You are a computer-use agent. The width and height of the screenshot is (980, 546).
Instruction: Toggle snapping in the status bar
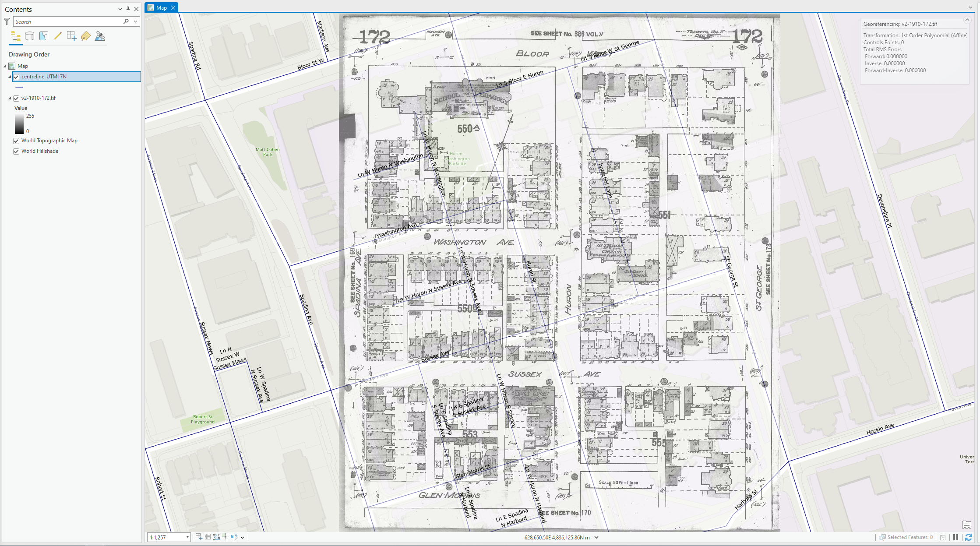(226, 537)
